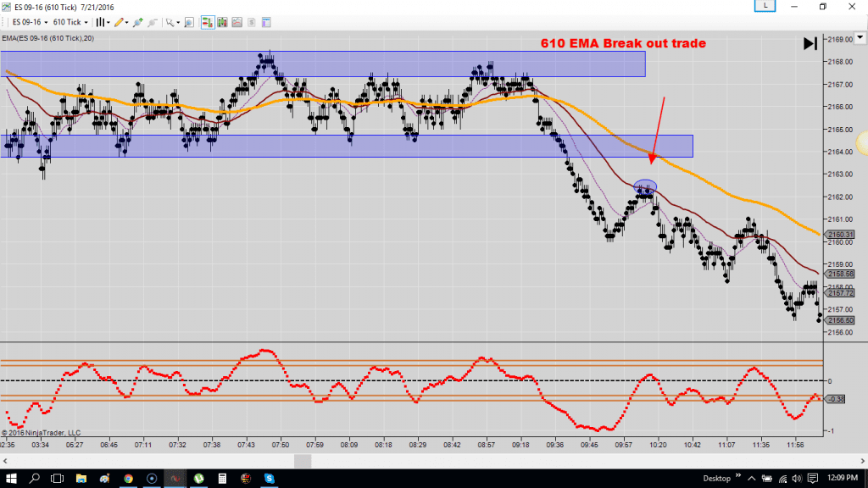Click the horizontal scrollbar thumb
The height and width of the screenshot is (488, 868).
coord(303,461)
